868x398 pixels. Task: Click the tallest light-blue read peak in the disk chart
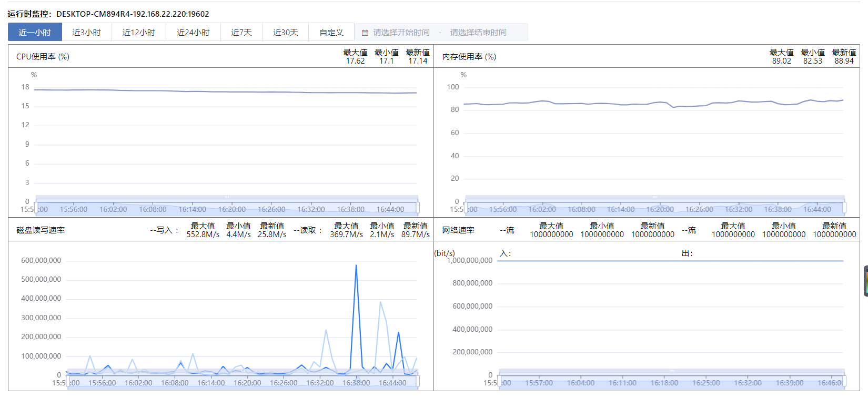380,302
